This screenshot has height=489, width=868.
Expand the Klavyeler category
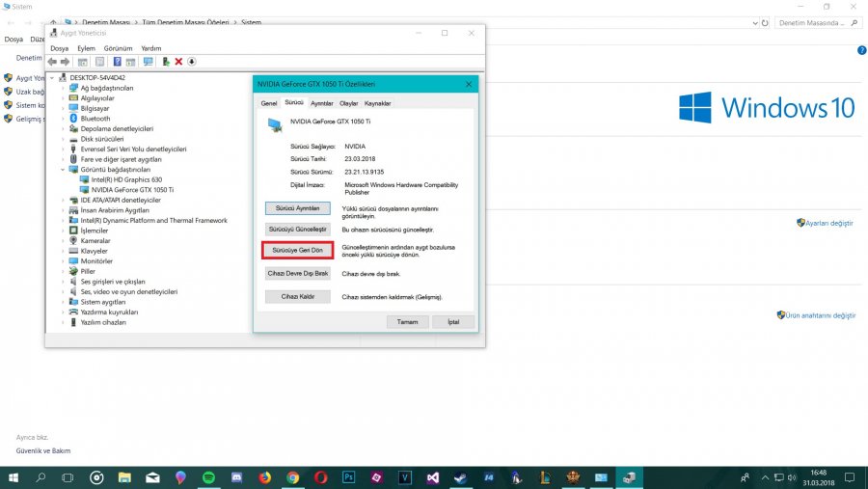pyautogui.click(x=63, y=251)
